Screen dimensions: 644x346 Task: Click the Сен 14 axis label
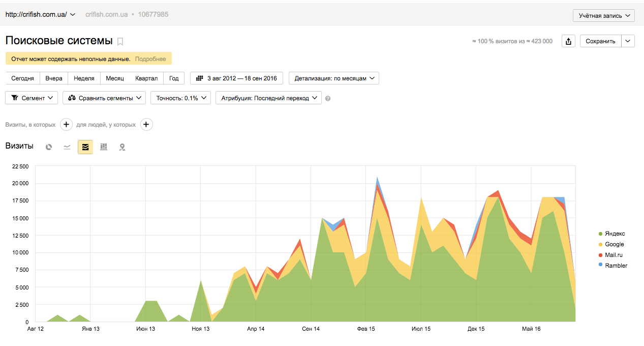[311, 329]
